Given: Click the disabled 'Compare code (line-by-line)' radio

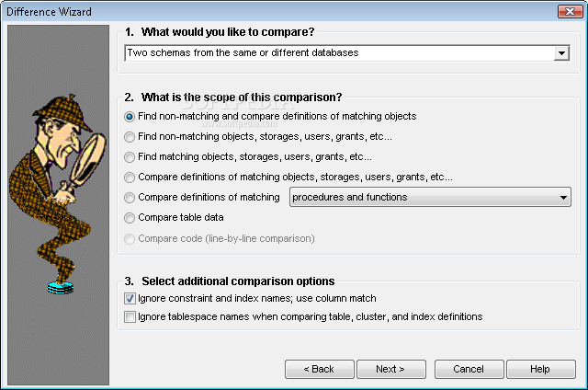Looking at the screenshot, I should coord(130,239).
